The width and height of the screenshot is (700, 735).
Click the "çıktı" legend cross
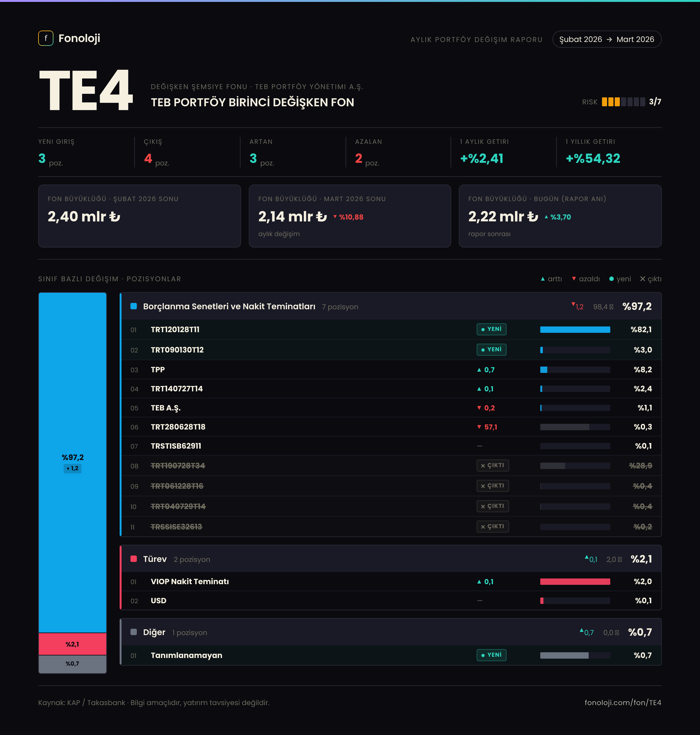tap(643, 279)
